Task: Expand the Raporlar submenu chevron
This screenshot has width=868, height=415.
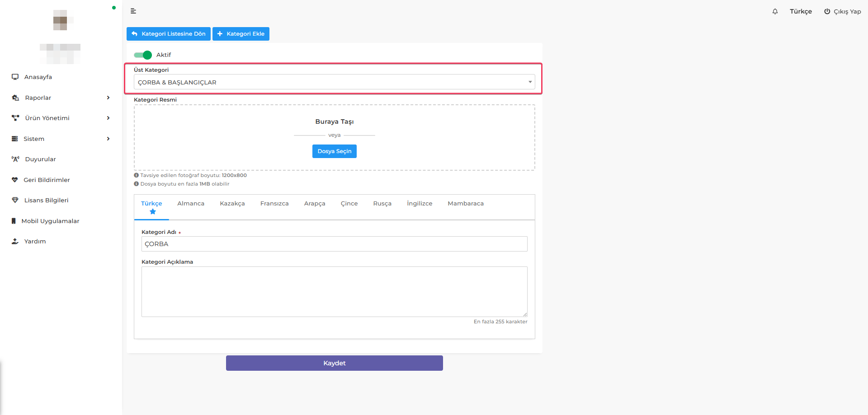Action: pyautogui.click(x=108, y=98)
